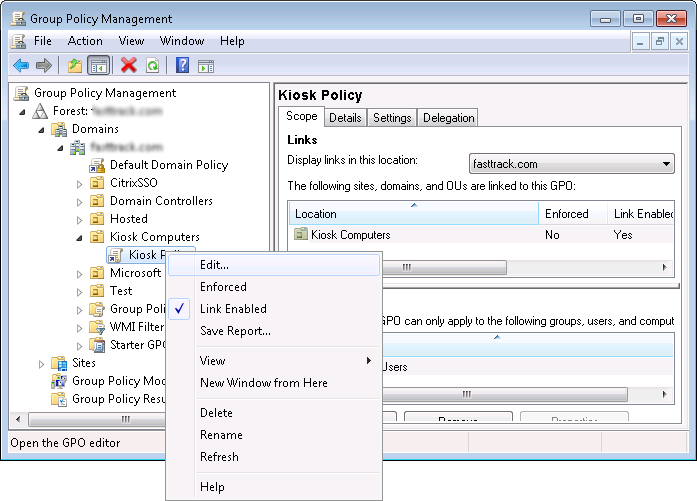The height and width of the screenshot is (501, 697).
Task: Click right scroll arrow of links list
Action: point(665,267)
